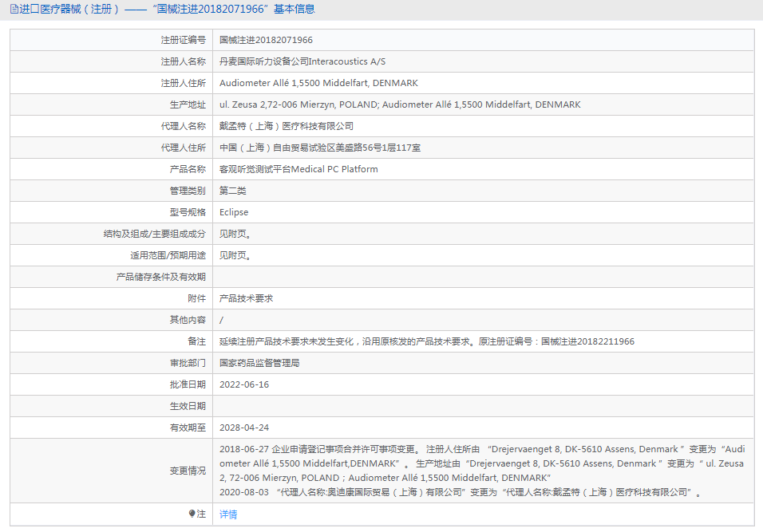Select approving department 国家药品监督管理局
Screen dimensions: 763x532
tap(259, 363)
